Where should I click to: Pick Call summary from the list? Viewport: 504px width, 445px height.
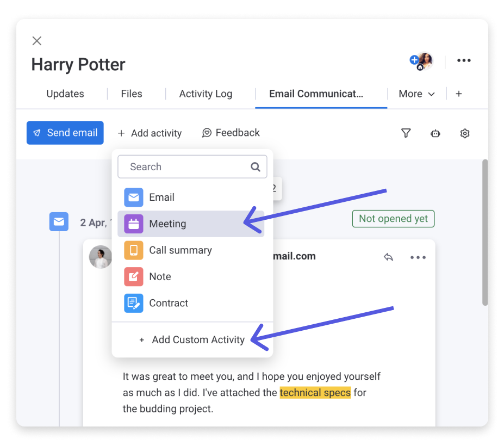click(191, 250)
